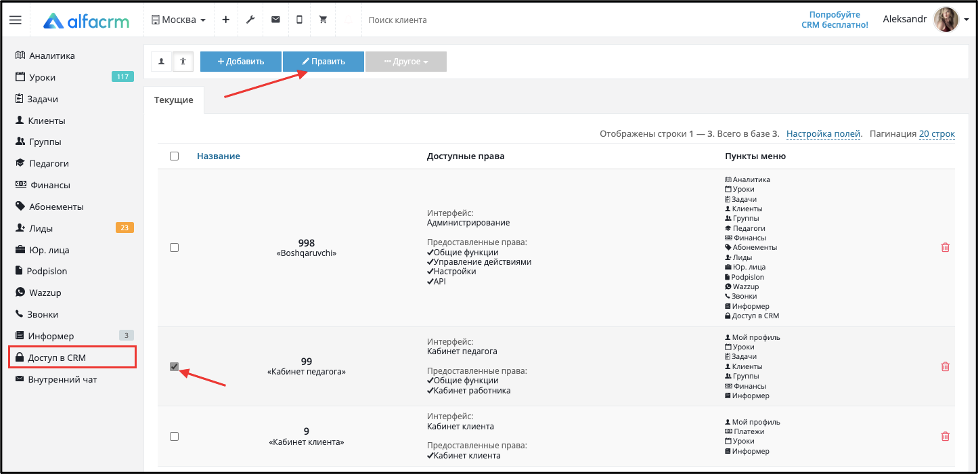Click Управление действиями permission text
Image resolution: width=979 pixels, height=474 pixels.
[483, 262]
